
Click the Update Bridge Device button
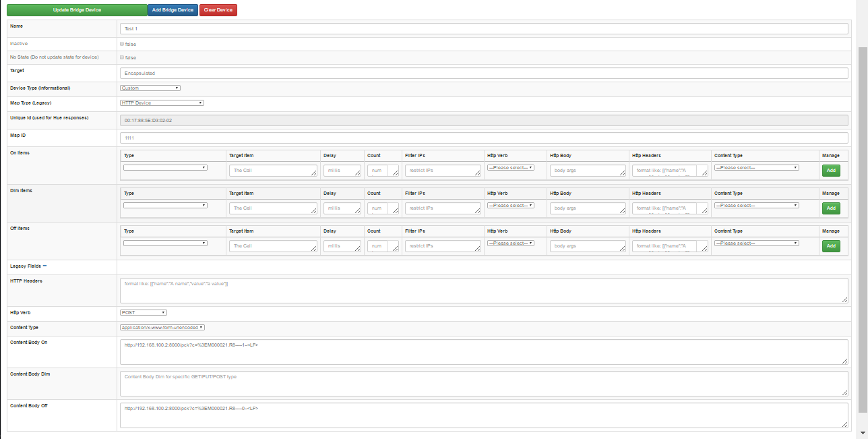click(x=77, y=10)
